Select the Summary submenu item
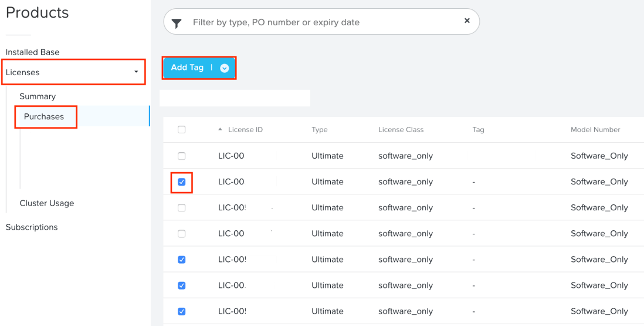This screenshot has width=644, height=326. click(38, 96)
